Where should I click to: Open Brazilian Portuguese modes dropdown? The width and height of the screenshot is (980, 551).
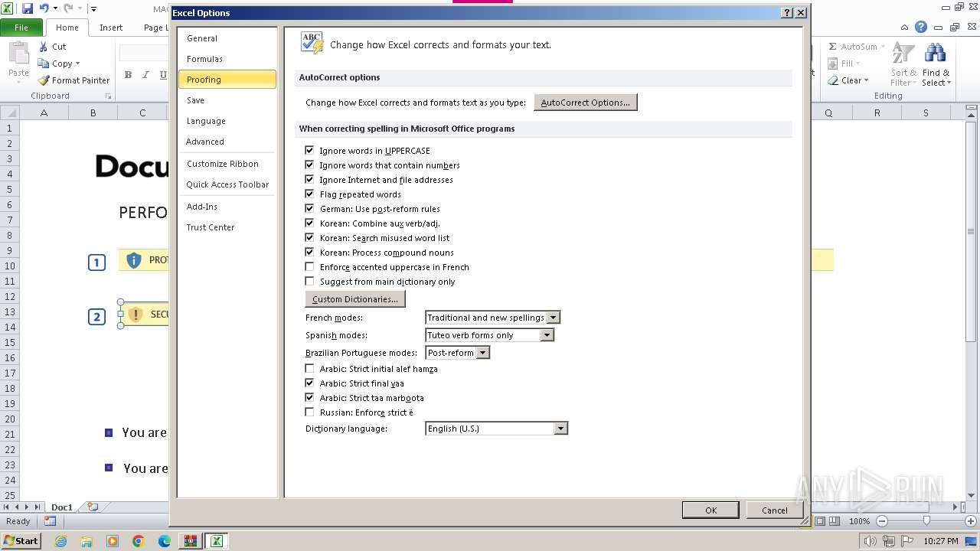point(482,353)
